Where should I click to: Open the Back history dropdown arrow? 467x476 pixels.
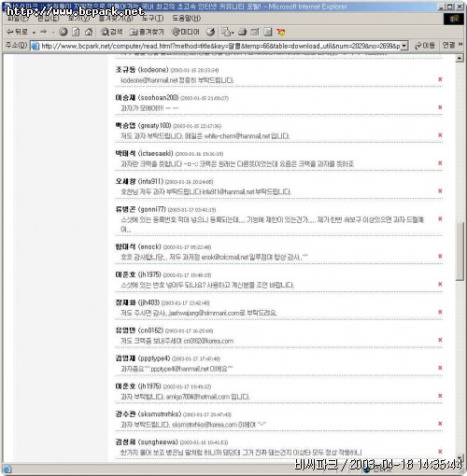pos(34,32)
